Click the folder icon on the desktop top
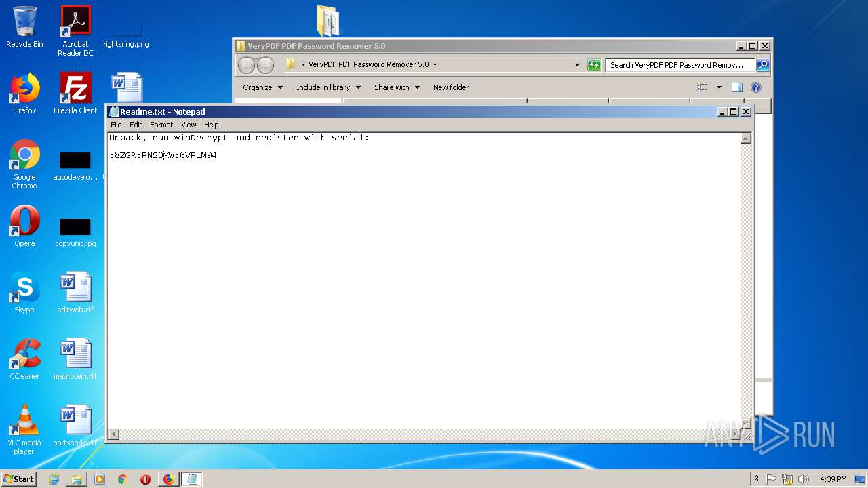Viewport: 868px width, 488px height. point(329,20)
